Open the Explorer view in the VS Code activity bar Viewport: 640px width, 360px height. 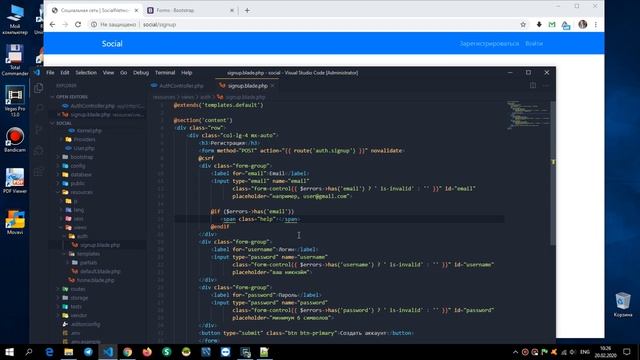pyautogui.click(x=39, y=88)
